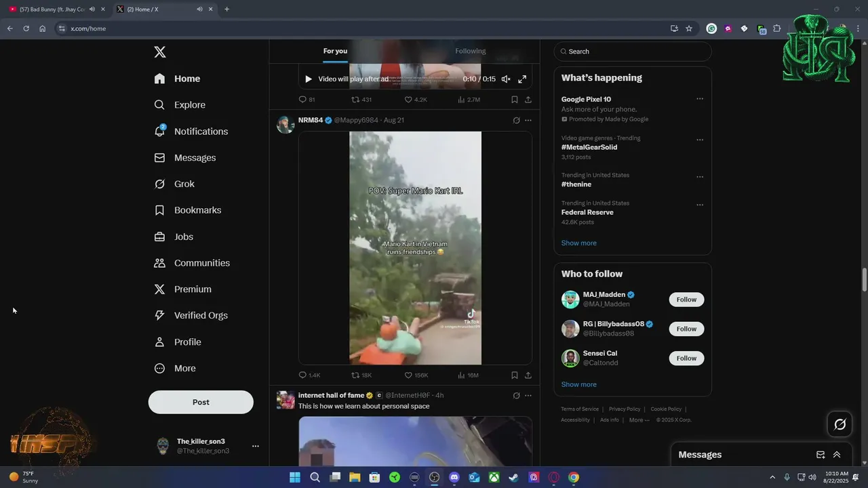The width and height of the screenshot is (868, 488).
Task: Share the NRM84 Mario Kart post
Action: click(x=528, y=375)
